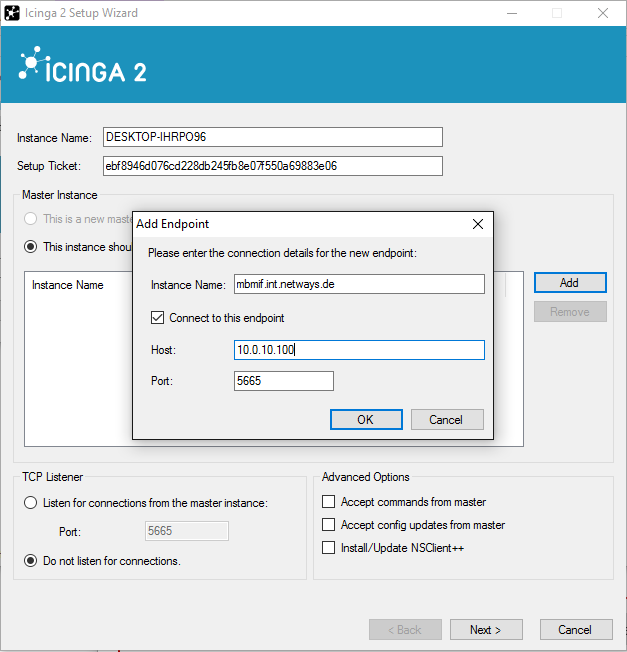Toggle Connect to this endpoint checkbox

[x=157, y=318]
